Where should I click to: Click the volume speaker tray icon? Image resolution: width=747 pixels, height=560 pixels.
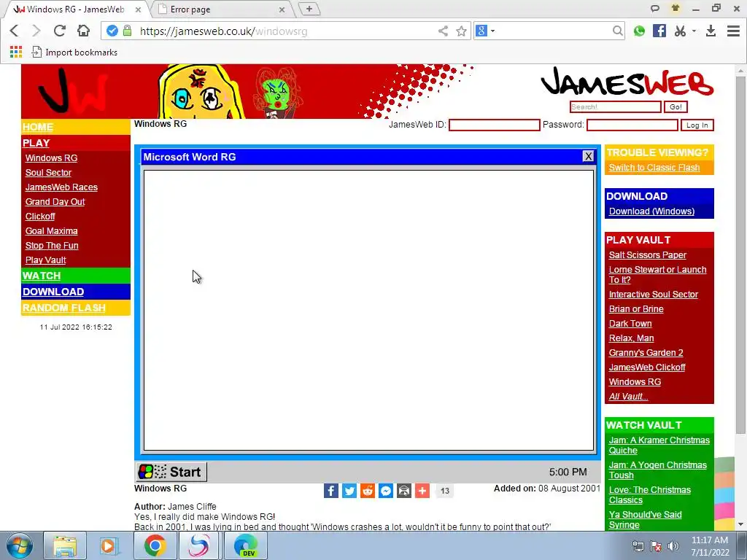pyautogui.click(x=673, y=546)
